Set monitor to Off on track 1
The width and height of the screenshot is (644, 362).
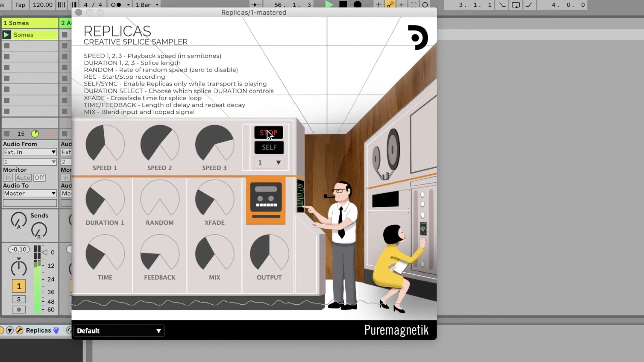39,178
